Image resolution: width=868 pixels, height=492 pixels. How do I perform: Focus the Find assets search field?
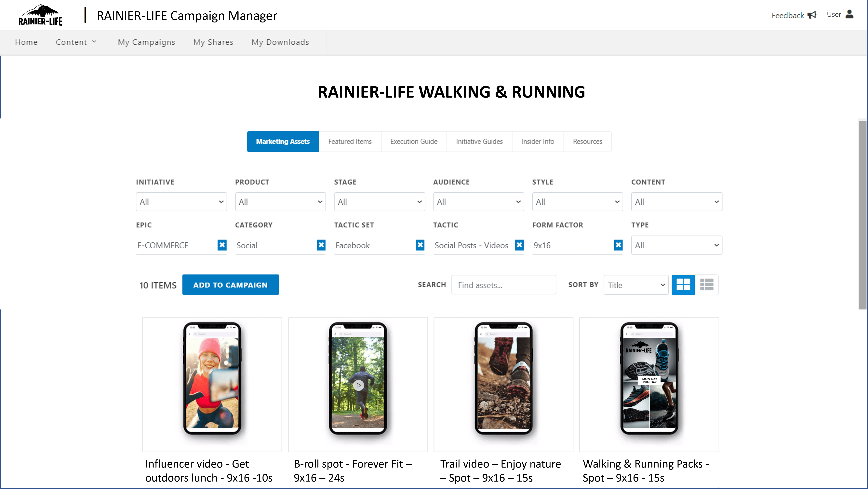[x=504, y=285]
